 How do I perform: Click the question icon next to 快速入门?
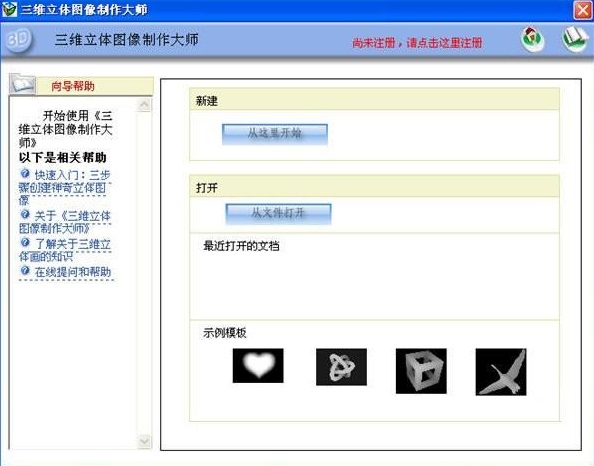click(x=25, y=174)
